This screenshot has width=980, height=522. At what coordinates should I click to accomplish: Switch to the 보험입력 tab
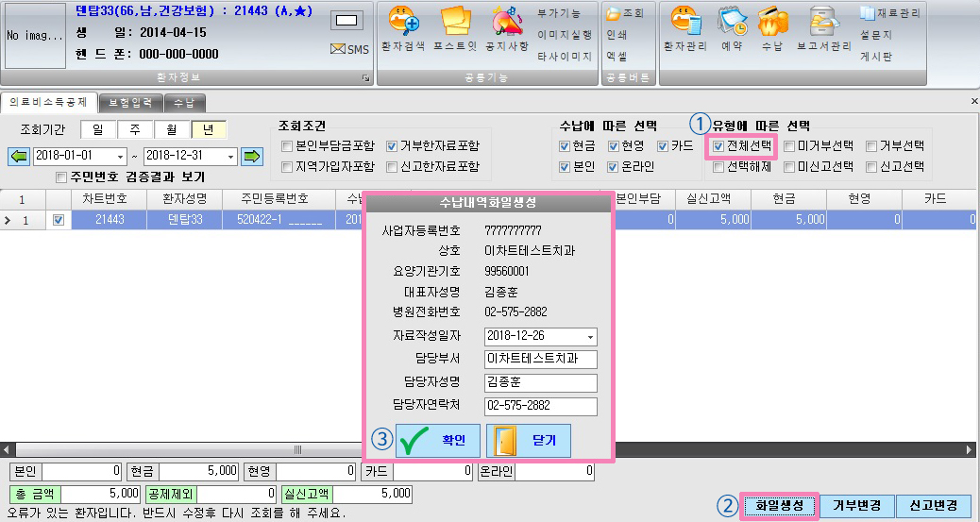click(x=130, y=103)
